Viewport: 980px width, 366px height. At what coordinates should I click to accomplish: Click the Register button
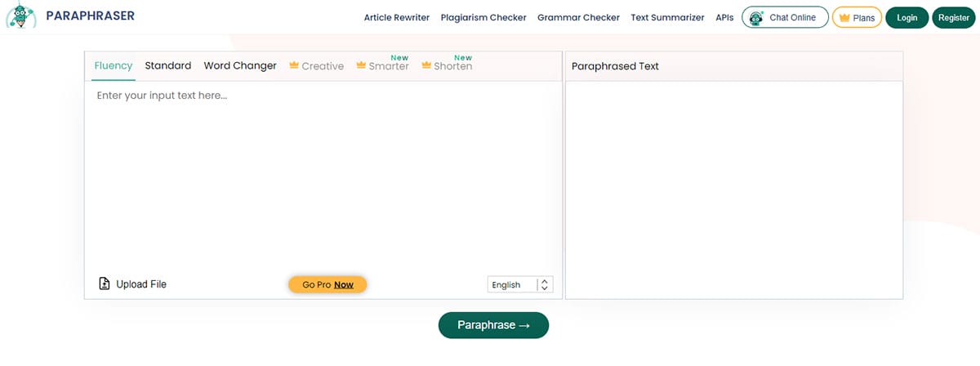click(x=953, y=17)
